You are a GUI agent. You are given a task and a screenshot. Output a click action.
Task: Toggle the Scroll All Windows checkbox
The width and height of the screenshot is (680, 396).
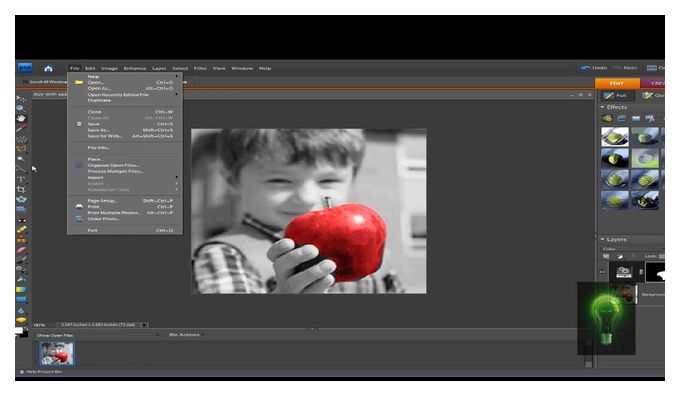pyautogui.click(x=25, y=82)
